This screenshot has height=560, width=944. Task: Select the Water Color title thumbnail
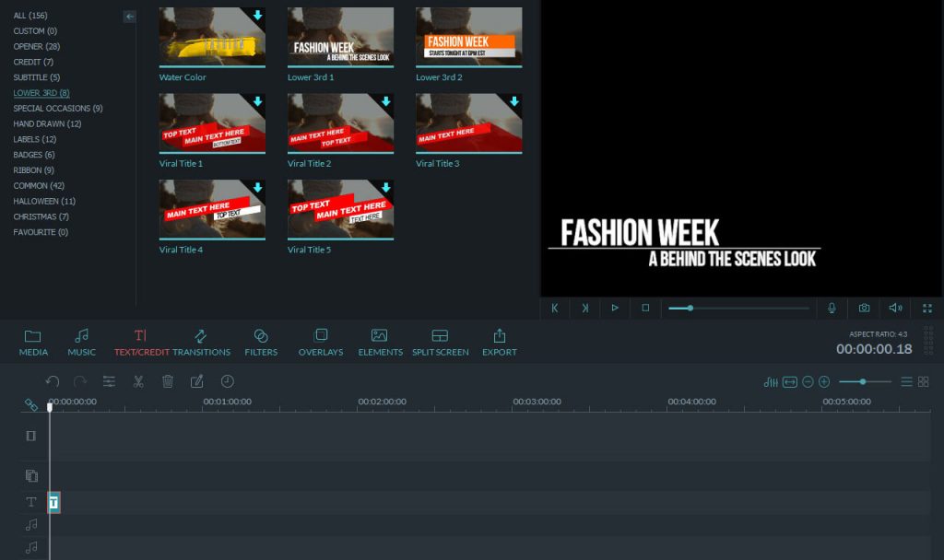[x=212, y=36]
